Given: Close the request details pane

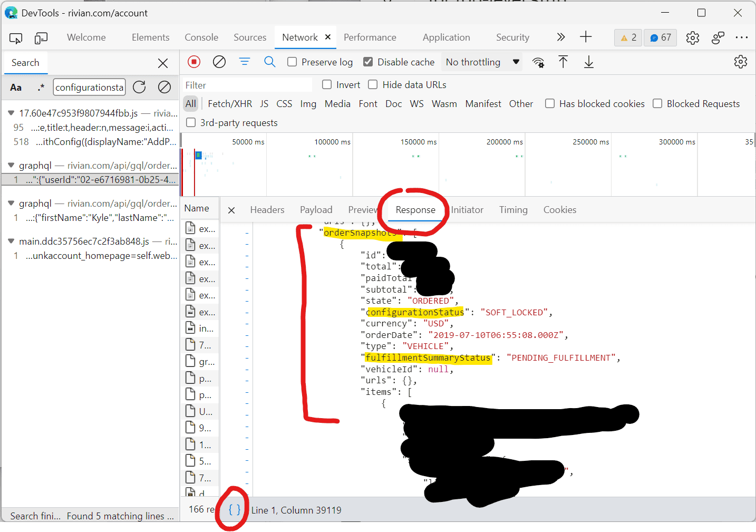Looking at the screenshot, I should tap(231, 210).
